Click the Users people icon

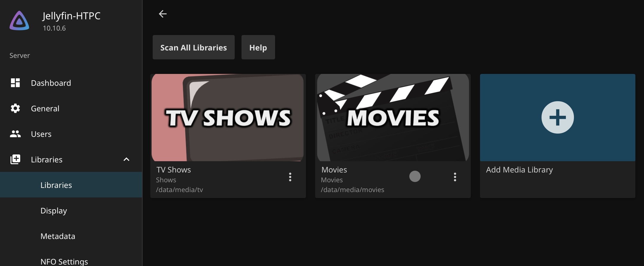(15, 134)
